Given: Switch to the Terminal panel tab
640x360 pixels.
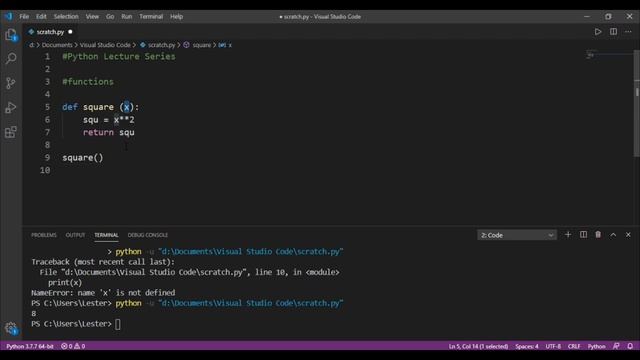Looking at the screenshot, I should click(x=106, y=235).
